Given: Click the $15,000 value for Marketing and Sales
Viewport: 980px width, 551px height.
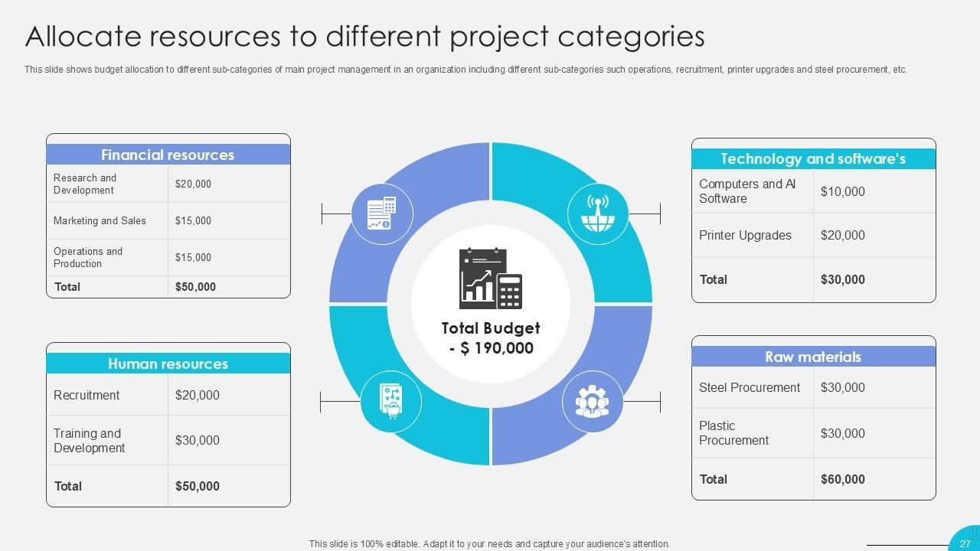Looking at the screenshot, I should click(x=193, y=220).
